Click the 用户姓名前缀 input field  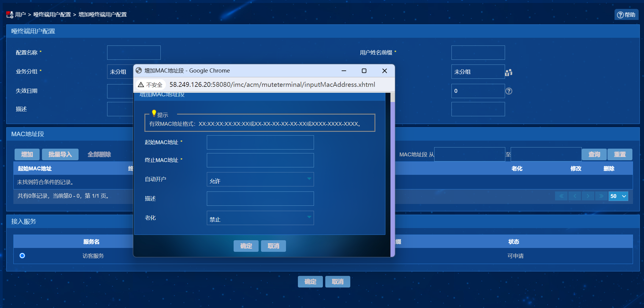click(x=478, y=53)
